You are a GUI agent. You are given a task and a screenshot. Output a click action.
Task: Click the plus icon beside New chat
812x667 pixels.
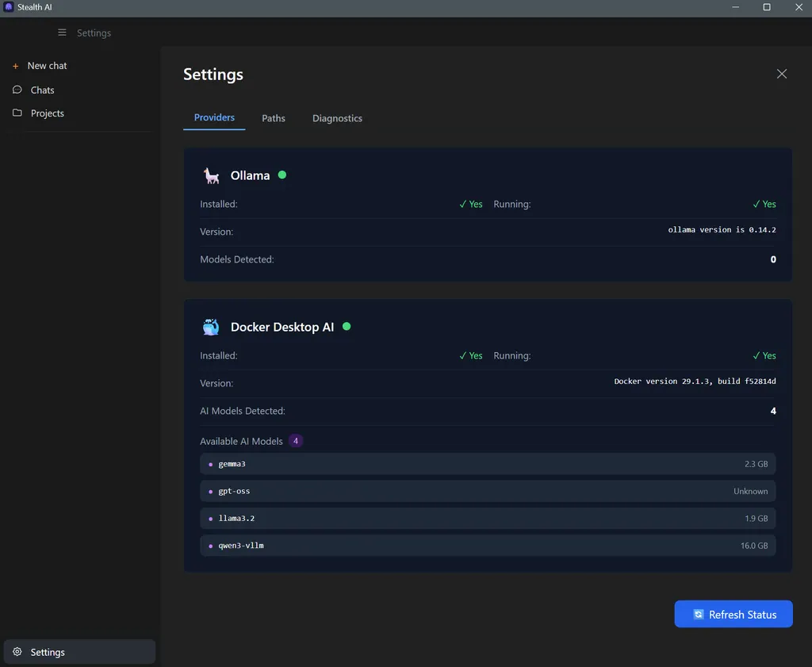pyautogui.click(x=16, y=66)
